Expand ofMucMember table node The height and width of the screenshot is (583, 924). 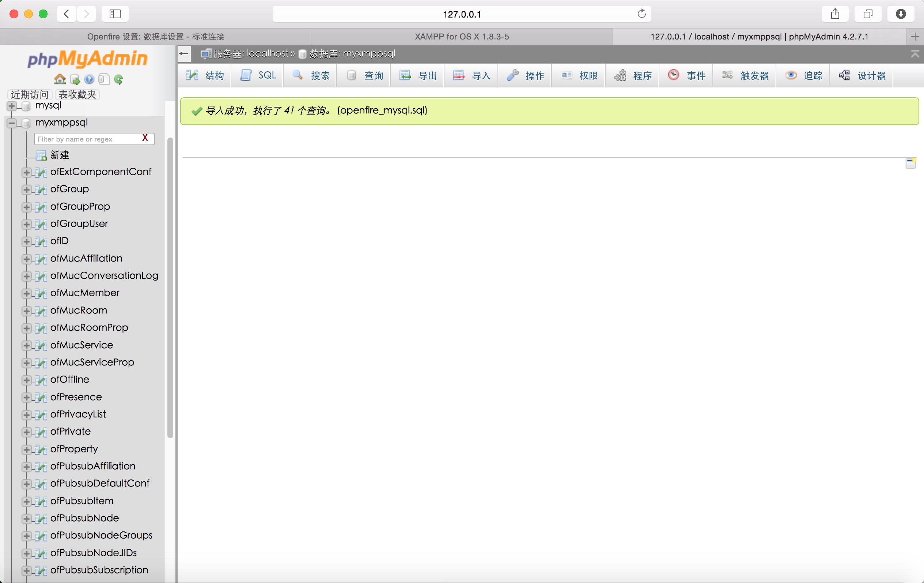coord(26,293)
